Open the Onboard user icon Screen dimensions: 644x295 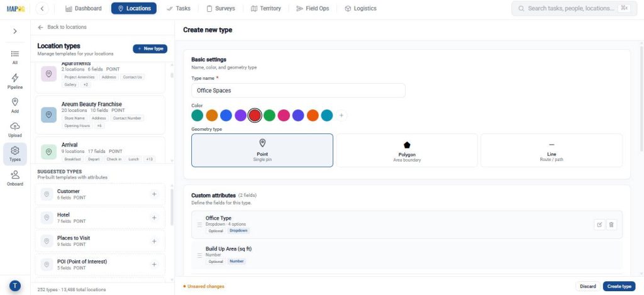15,175
